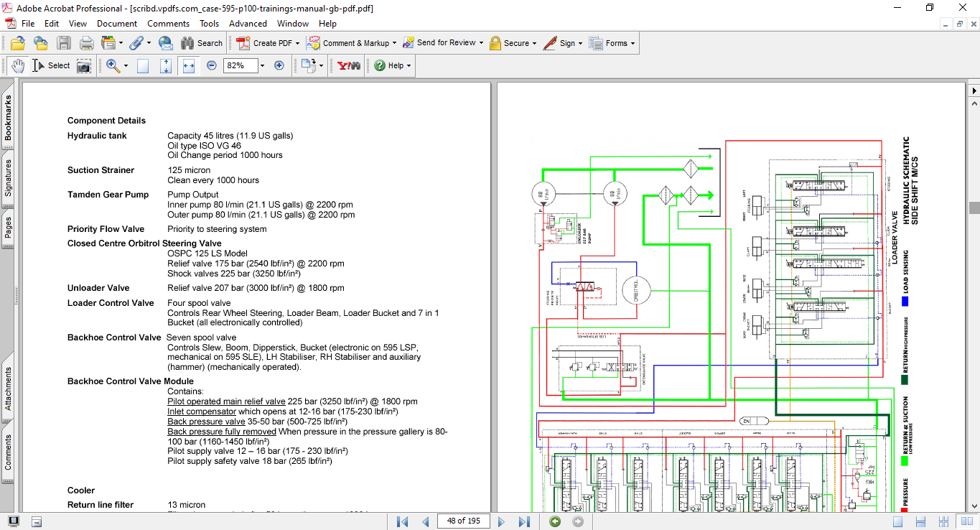
Task: Click the Save floppy disk icon
Action: click(64, 43)
